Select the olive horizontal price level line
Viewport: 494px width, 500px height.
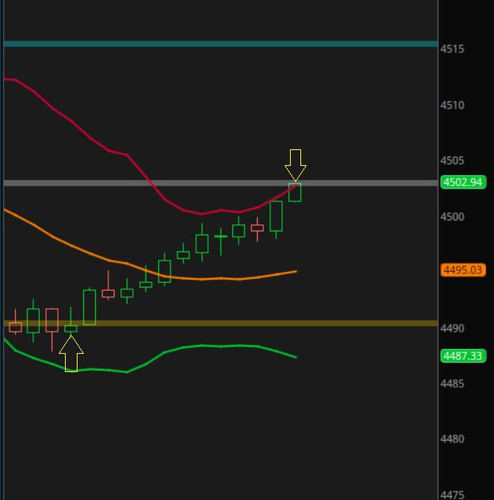pyautogui.click(x=220, y=323)
